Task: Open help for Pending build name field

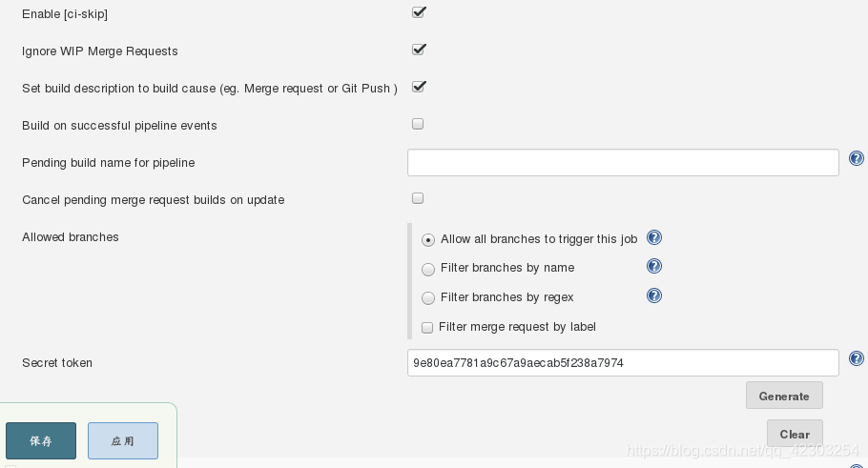Action: [857, 159]
